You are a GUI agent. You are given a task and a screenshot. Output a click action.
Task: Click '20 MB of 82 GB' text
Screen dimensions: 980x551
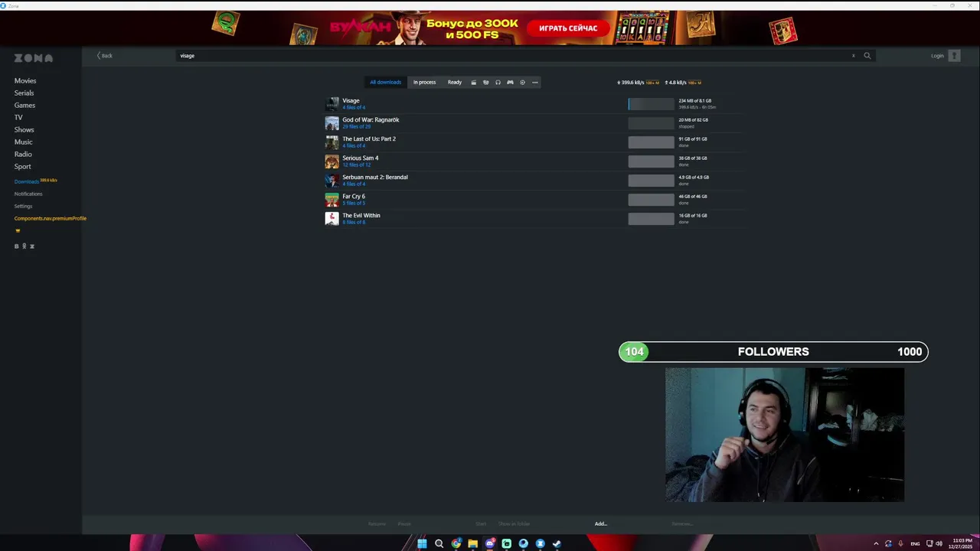coord(693,120)
